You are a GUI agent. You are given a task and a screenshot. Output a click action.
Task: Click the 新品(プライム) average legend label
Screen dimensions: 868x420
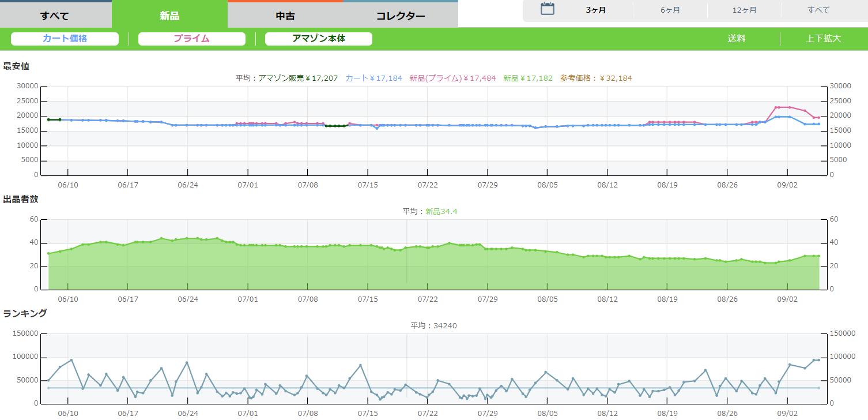click(452, 78)
